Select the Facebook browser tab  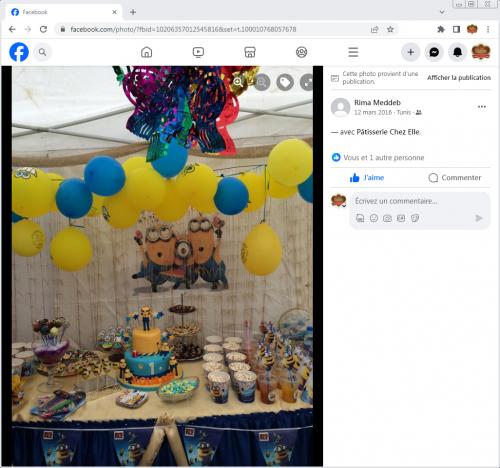(63, 12)
